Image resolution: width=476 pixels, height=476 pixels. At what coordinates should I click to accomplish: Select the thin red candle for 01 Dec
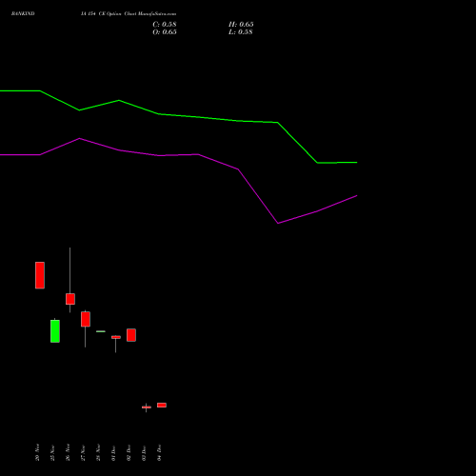coord(116,337)
